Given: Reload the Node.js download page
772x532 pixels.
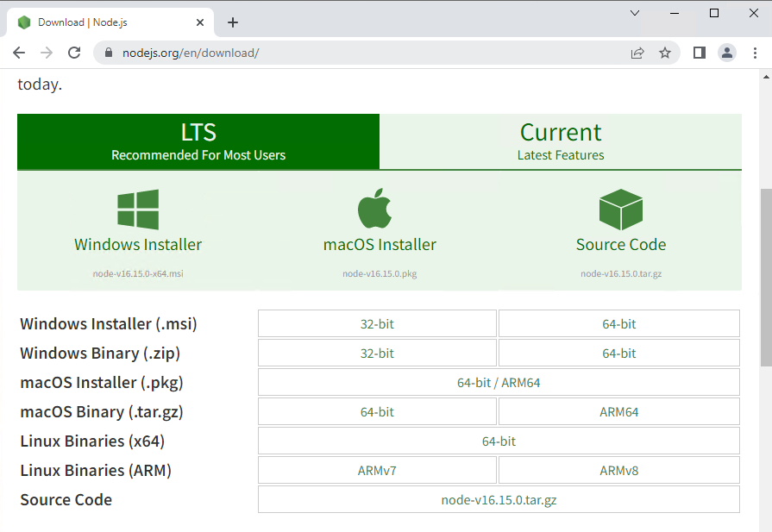Looking at the screenshot, I should click(x=74, y=53).
